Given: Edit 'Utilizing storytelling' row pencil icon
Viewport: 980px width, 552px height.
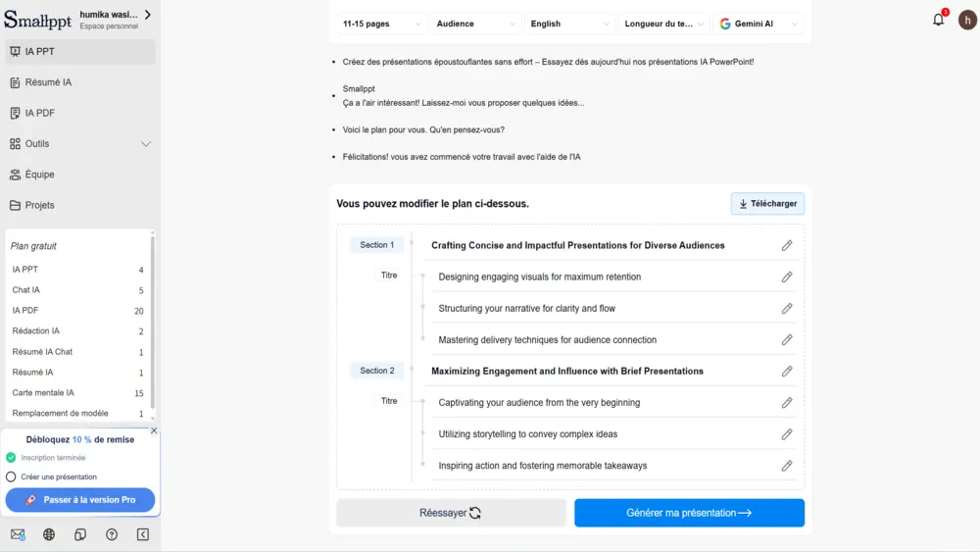Looking at the screenshot, I should pyautogui.click(x=787, y=434).
